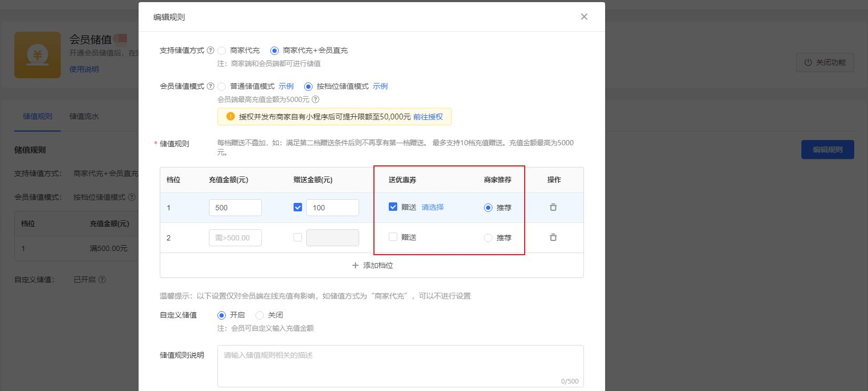This screenshot has width=868, height=391.
Task: Click 前往授权 link
Action: point(428,117)
